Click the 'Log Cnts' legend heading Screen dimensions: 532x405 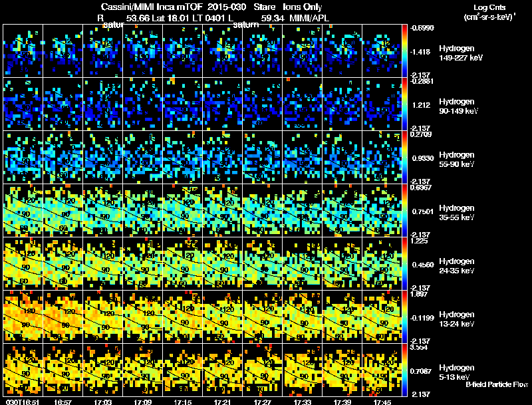pos(489,7)
